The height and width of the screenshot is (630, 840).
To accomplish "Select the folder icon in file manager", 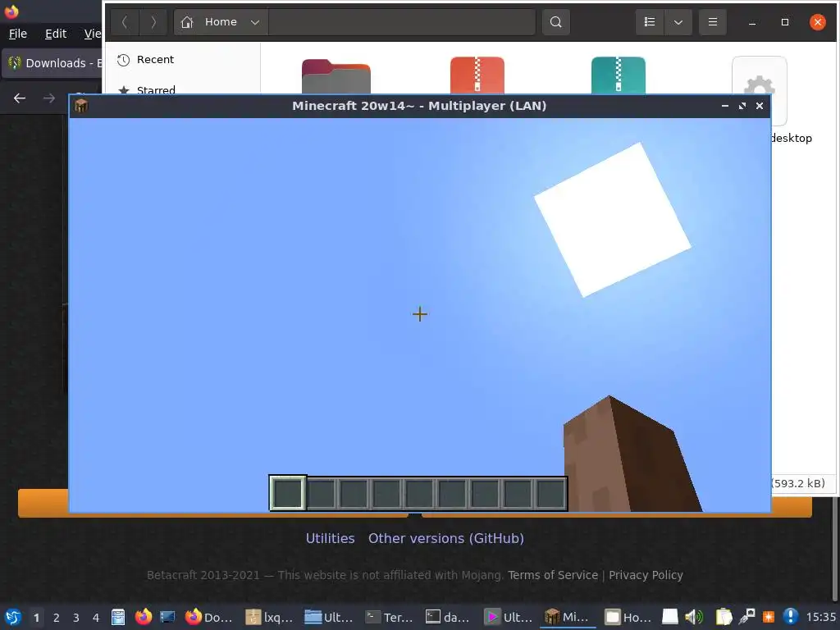I will (x=336, y=76).
